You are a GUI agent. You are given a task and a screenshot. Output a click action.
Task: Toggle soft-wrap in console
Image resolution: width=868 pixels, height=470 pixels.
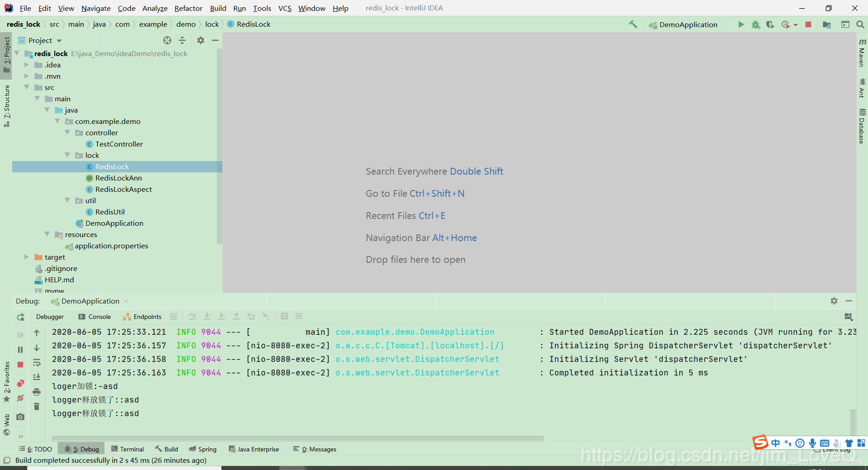(x=37, y=362)
